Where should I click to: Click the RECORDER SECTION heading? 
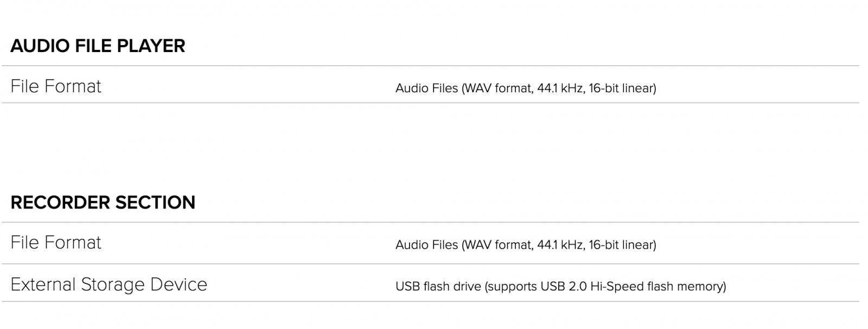[103, 203]
